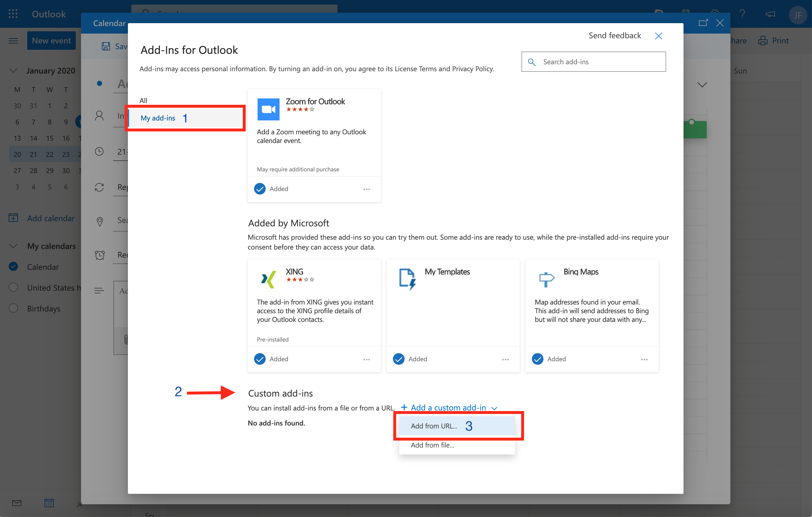Viewport: 812px width, 517px height.
Task: Select date 28 in mini calendar
Action: pos(33,171)
